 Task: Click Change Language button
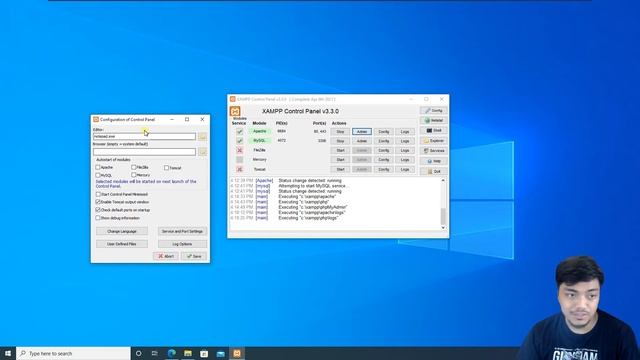click(122, 231)
